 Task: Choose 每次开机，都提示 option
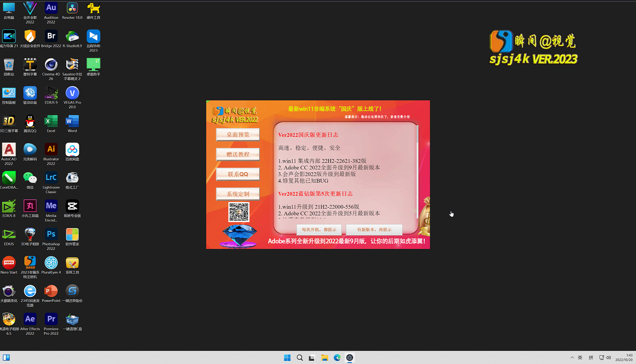click(319, 229)
